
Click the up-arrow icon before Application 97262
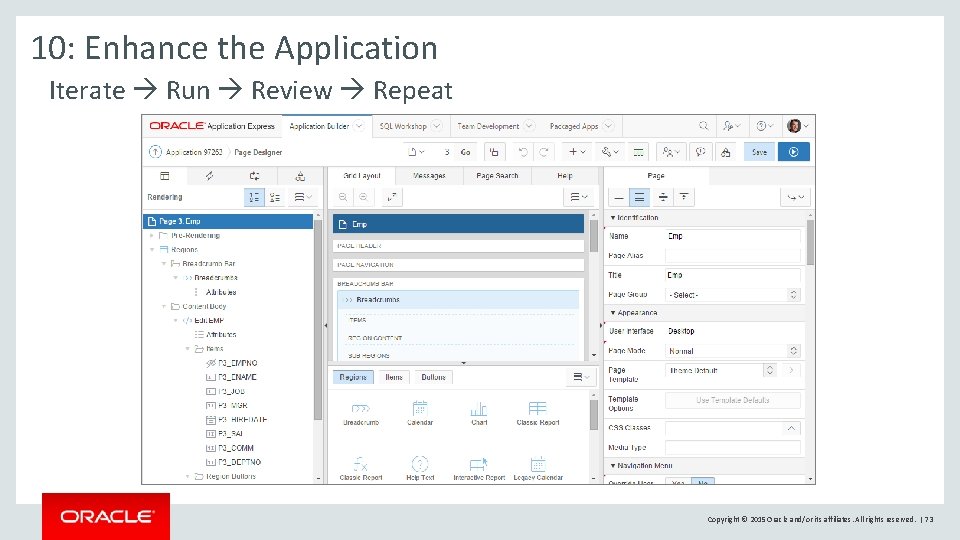tap(155, 152)
